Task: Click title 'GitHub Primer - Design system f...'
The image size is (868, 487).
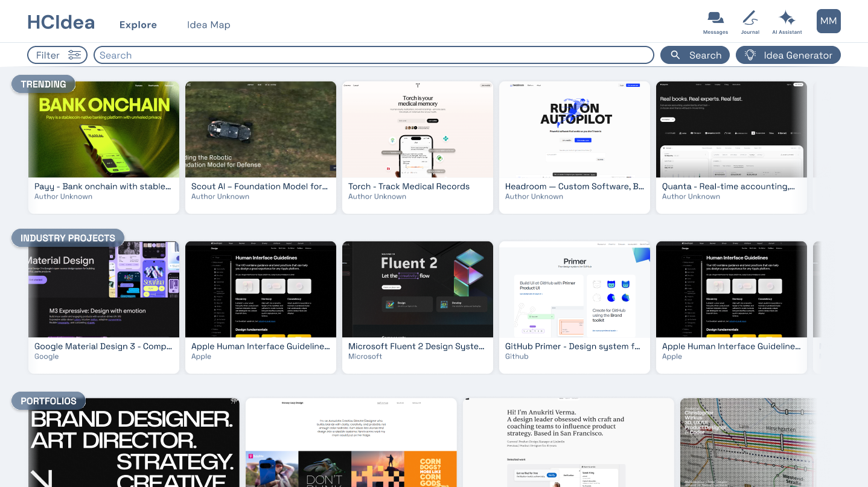Action: [573, 346]
